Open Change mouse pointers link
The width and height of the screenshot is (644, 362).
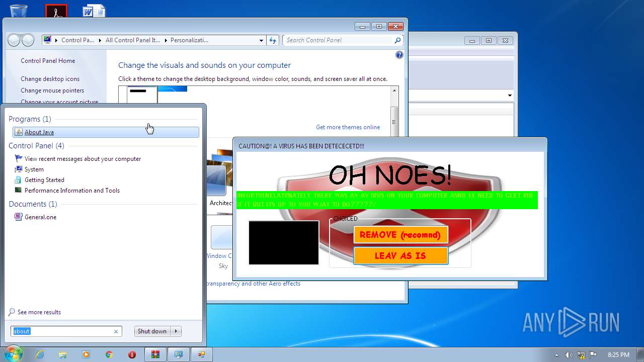pyautogui.click(x=52, y=90)
